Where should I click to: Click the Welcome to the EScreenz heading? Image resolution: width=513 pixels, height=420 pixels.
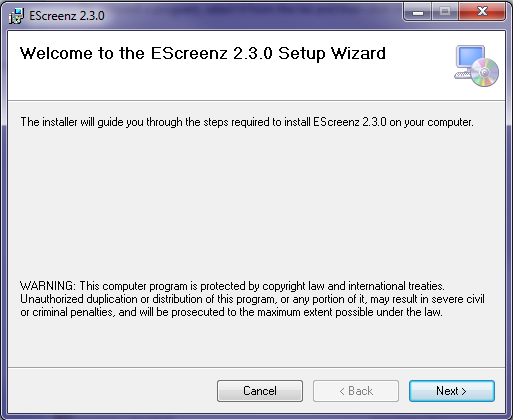[203, 53]
